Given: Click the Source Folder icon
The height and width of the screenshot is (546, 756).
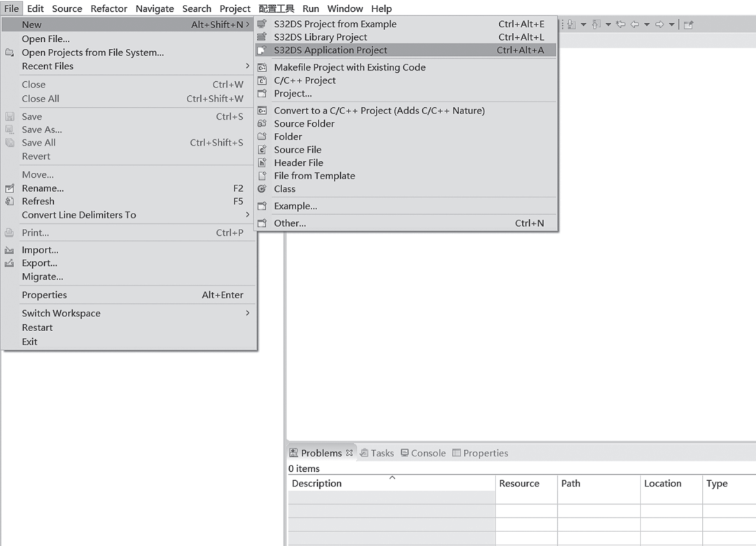Looking at the screenshot, I should point(262,123).
